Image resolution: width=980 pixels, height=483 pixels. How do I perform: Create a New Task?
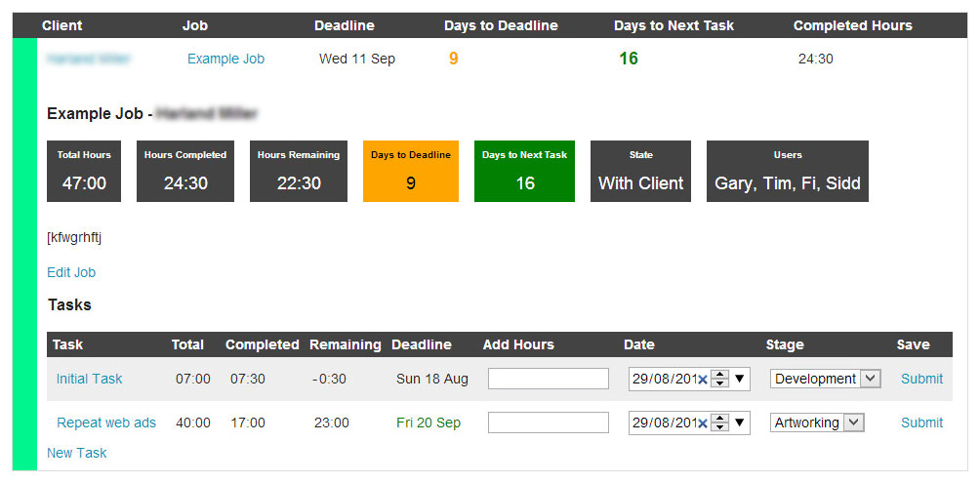77,453
